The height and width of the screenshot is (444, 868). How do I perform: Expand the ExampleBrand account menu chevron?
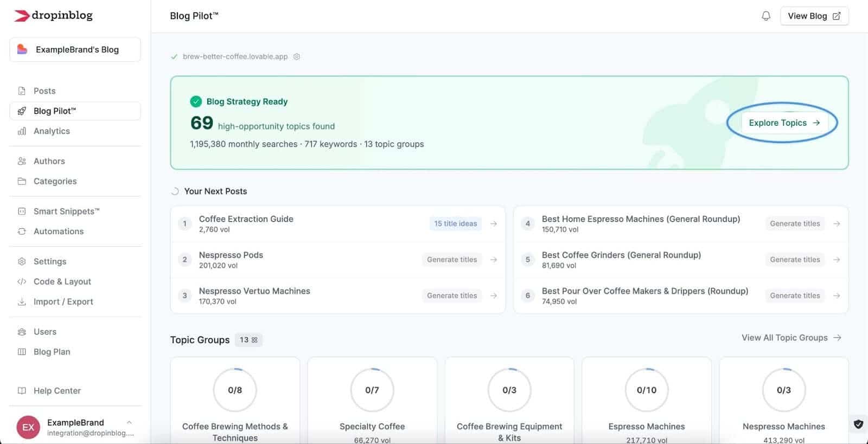coord(129,422)
